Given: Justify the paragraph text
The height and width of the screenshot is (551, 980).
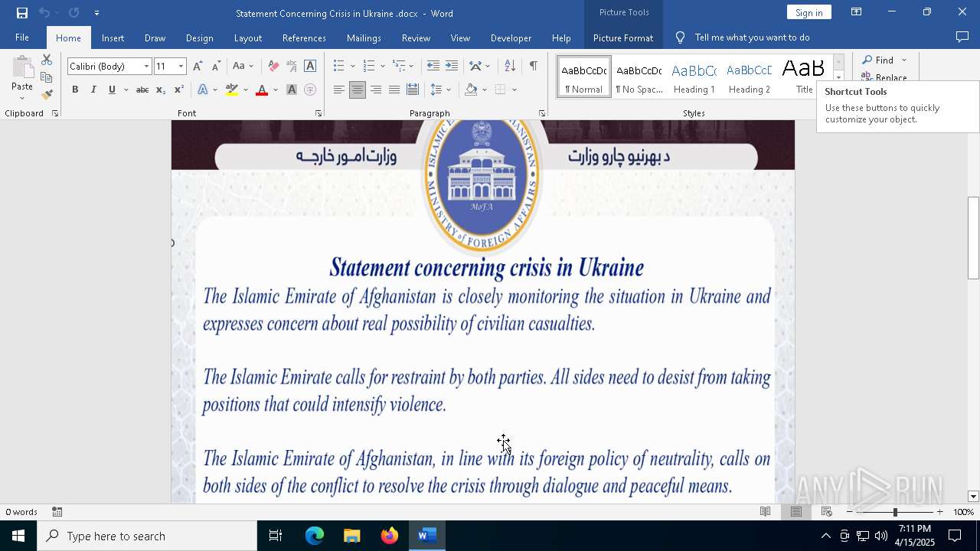Looking at the screenshot, I should [394, 90].
